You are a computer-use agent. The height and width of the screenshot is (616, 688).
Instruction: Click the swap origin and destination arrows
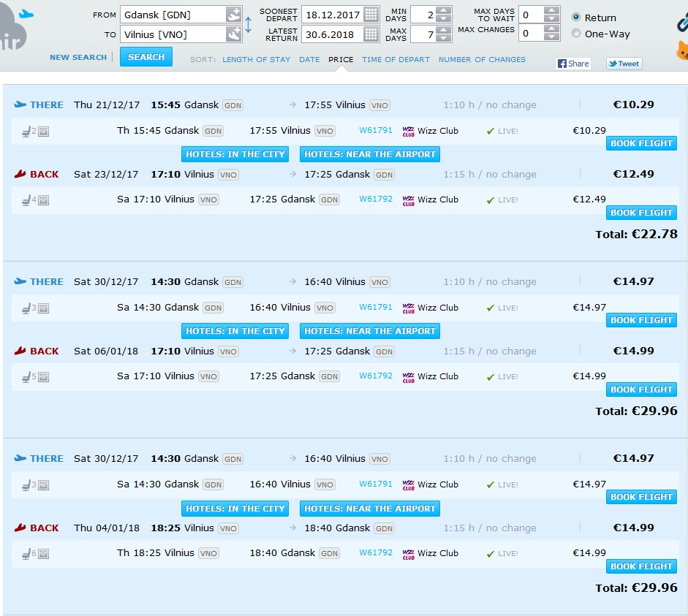[x=248, y=25]
